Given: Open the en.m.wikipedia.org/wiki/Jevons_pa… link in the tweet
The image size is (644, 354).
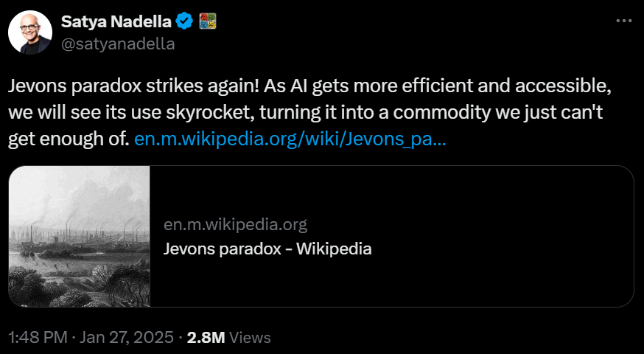Looking at the screenshot, I should [x=290, y=139].
